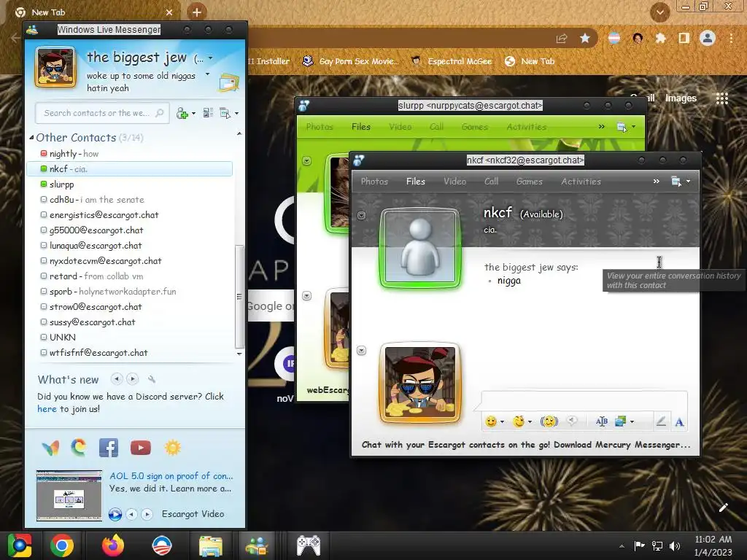Click Files in nkcf chat toolbar
The height and width of the screenshot is (560, 747).
[415, 182]
